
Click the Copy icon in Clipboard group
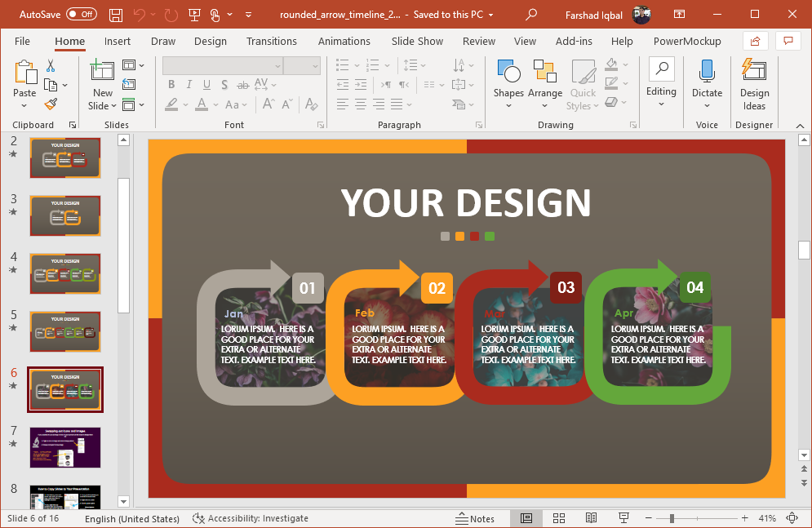51,85
